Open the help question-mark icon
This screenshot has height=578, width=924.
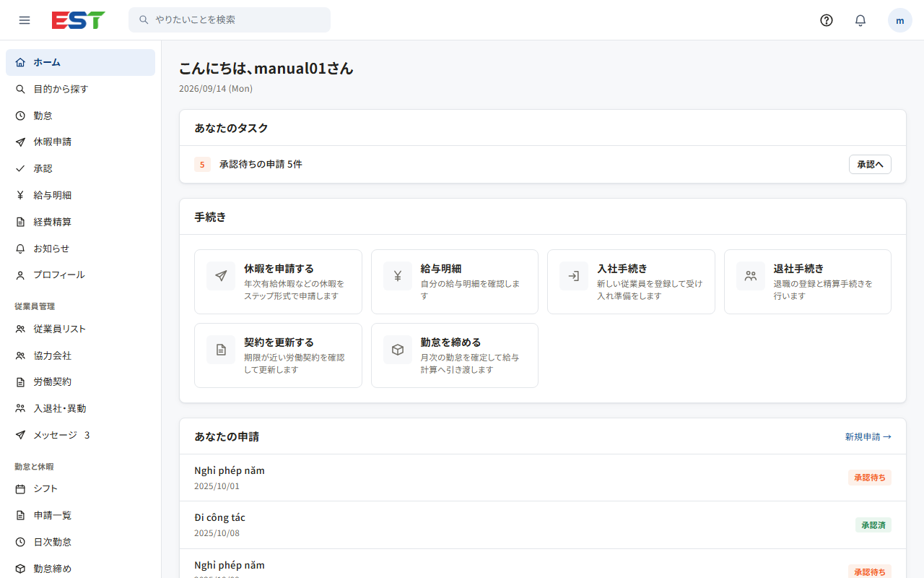[x=827, y=20]
